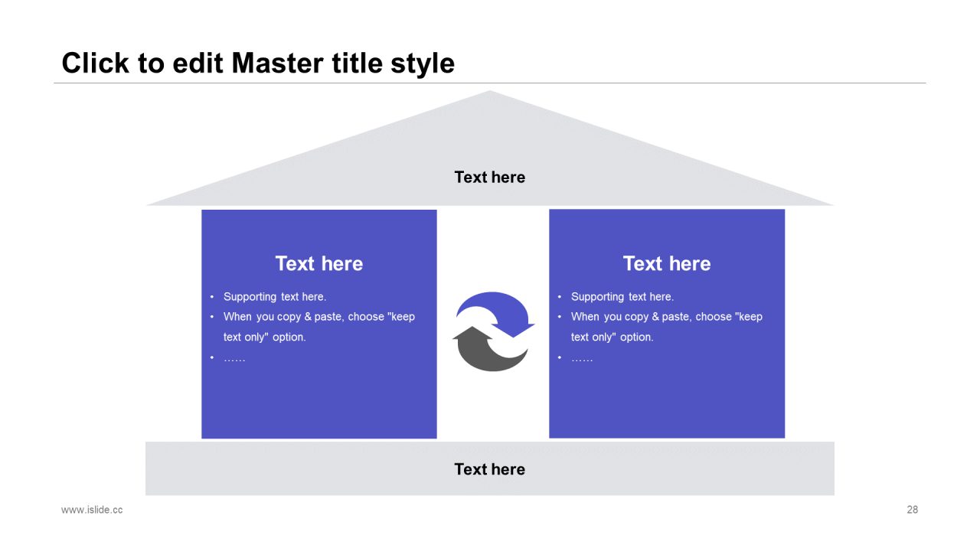Click slide number 28 in footer
Viewport: 980px width, 551px height.
(x=913, y=510)
